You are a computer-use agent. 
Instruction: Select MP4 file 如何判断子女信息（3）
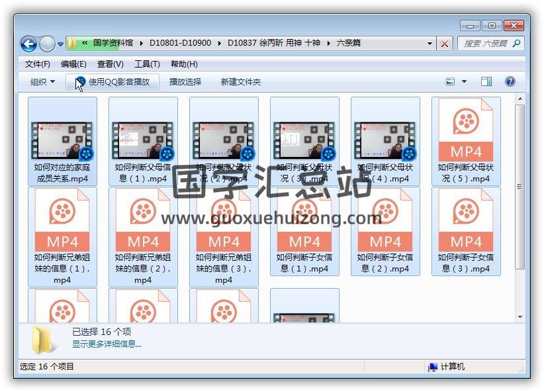[x=466, y=231]
